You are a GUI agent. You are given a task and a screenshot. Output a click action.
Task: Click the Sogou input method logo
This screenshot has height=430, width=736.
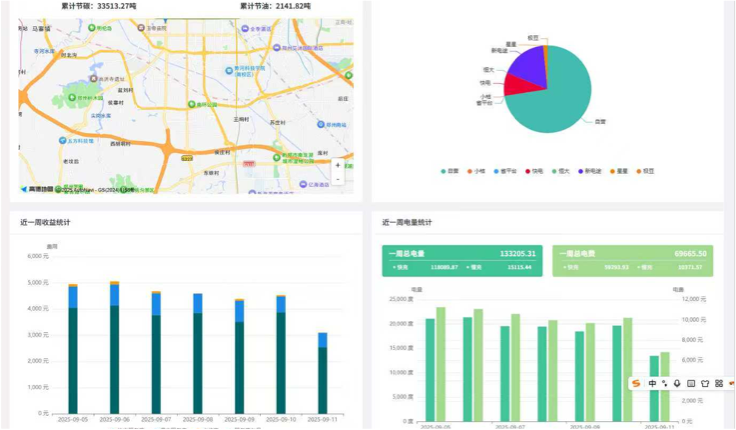[x=636, y=383]
